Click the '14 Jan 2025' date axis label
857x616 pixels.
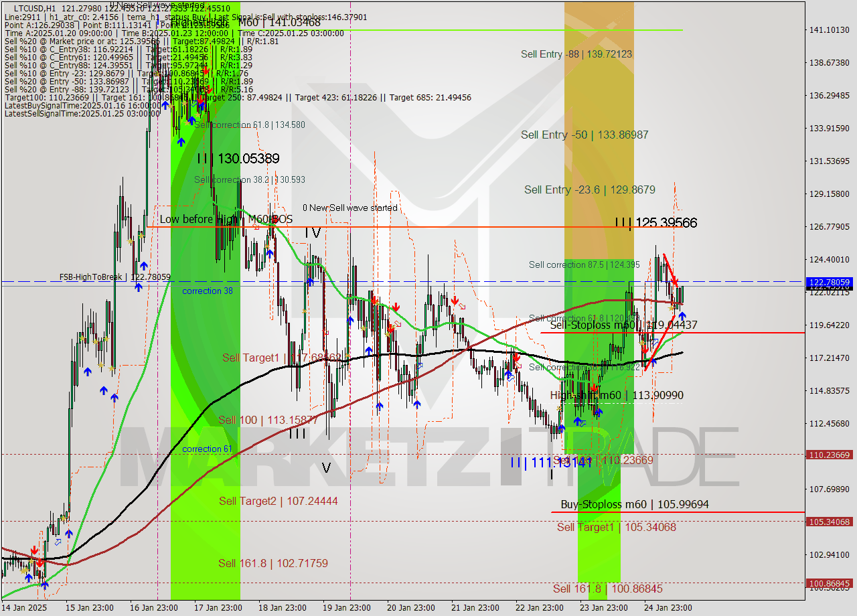pyautogui.click(x=23, y=608)
